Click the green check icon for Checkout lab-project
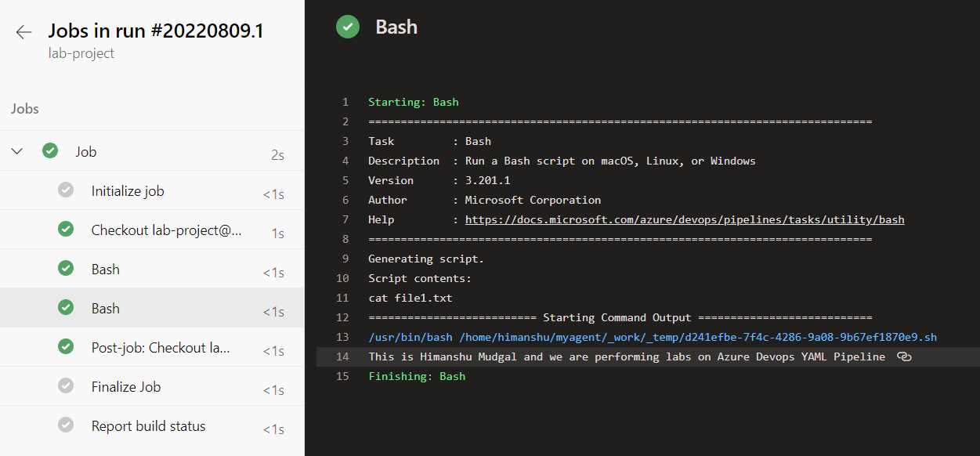The height and width of the screenshot is (456, 980). [x=66, y=230]
